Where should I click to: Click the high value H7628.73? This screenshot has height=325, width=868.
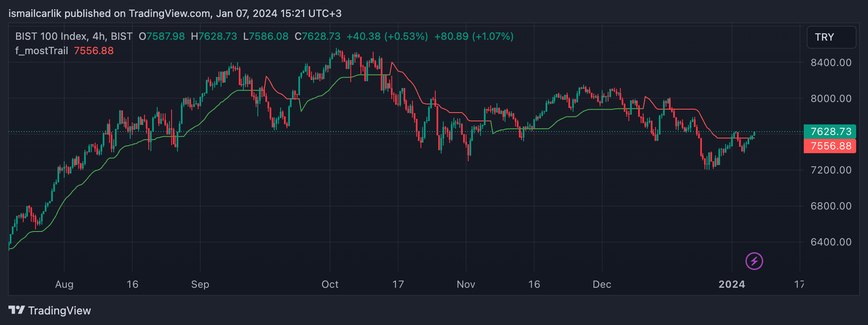tap(214, 36)
